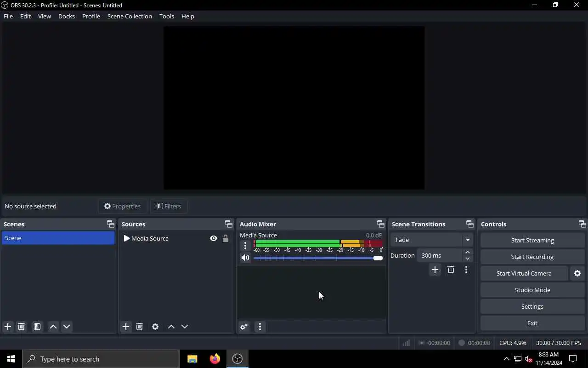588x368 pixels.
Task: Add a scene transition plus icon
Action: coord(435,270)
